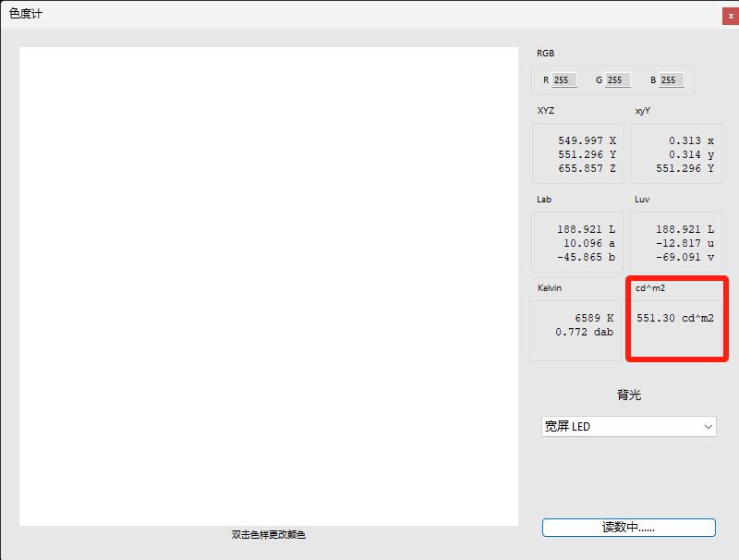Click the R value field showing 255
Screen dimensions: 739x560
click(564, 79)
